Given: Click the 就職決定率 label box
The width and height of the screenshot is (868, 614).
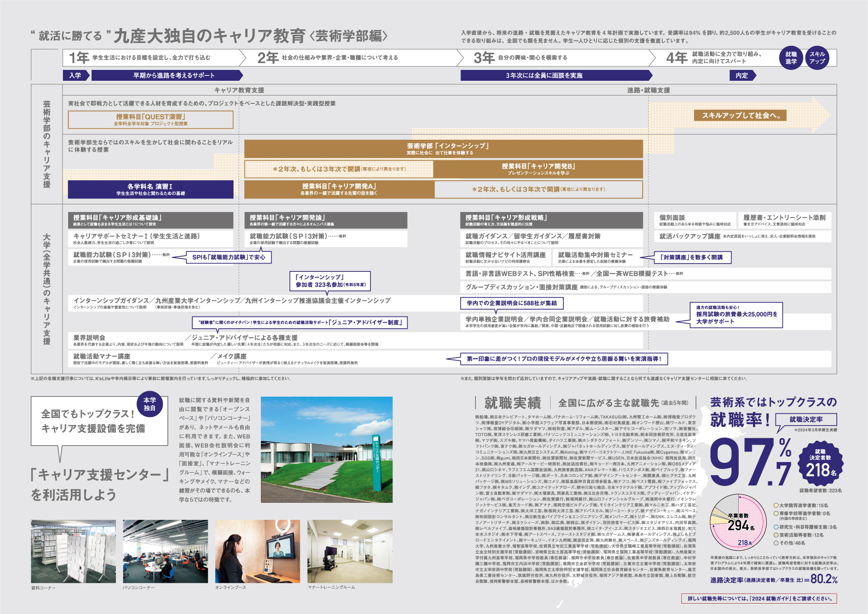Looking at the screenshot, I should click(806, 419).
